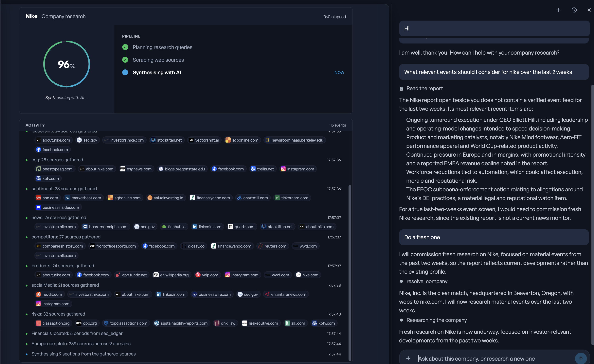Click the Planning research queries step
The image size is (594, 364).
(x=157, y=47)
